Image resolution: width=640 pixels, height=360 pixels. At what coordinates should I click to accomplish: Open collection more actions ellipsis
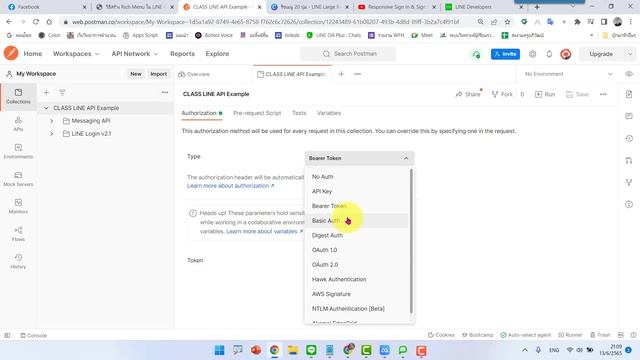click(x=603, y=94)
